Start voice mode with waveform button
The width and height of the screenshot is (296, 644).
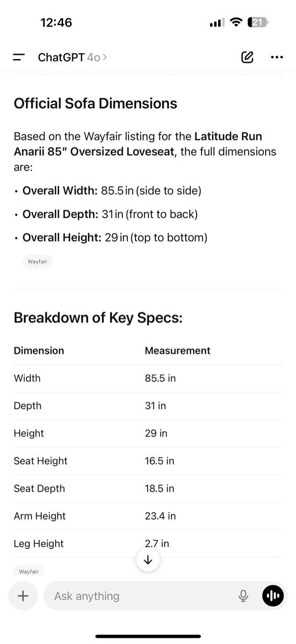coord(273,596)
